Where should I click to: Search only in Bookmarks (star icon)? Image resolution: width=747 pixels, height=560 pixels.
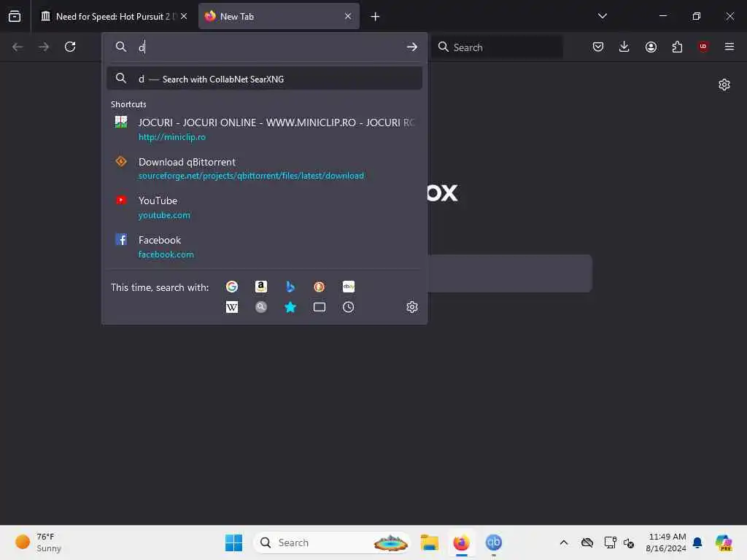tap(290, 307)
